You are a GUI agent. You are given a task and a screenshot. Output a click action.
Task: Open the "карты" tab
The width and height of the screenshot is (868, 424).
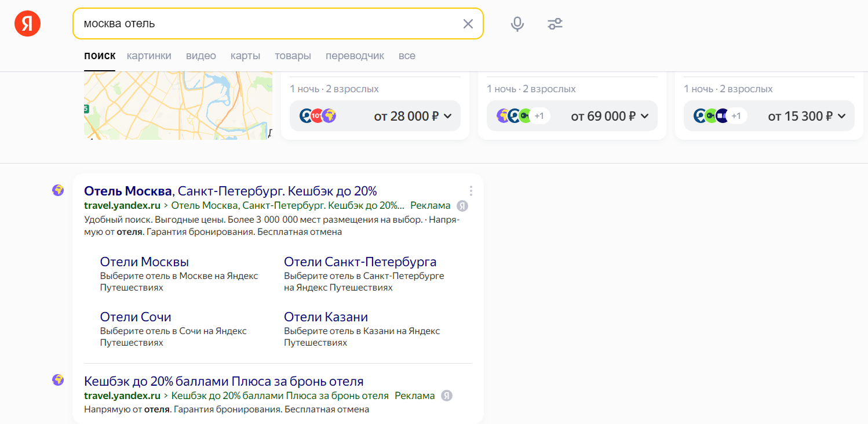(245, 56)
